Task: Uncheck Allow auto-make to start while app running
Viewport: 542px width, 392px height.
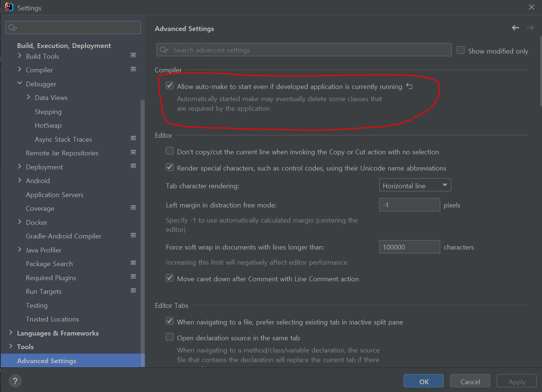Action: (169, 85)
